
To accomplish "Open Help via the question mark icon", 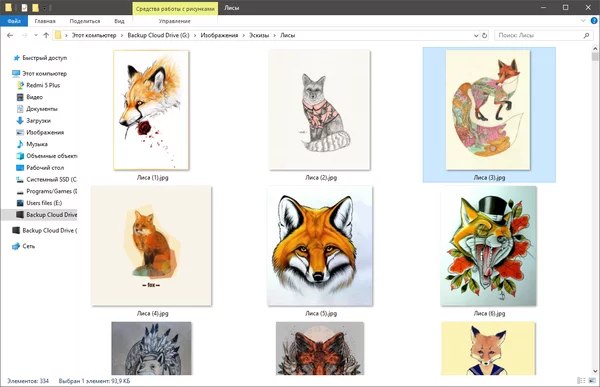I will 594,21.
